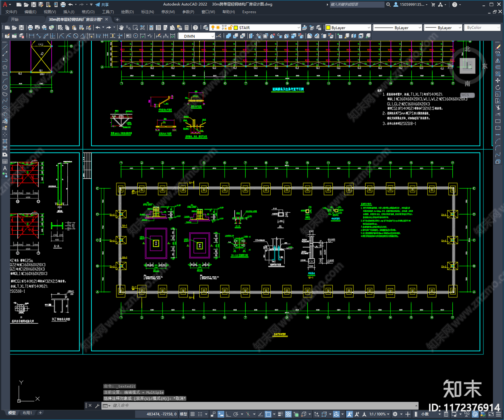The height and width of the screenshot is (420, 504).
Task: Open the Help question mark in standard toolbar
Action: click(x=195, y=28)
